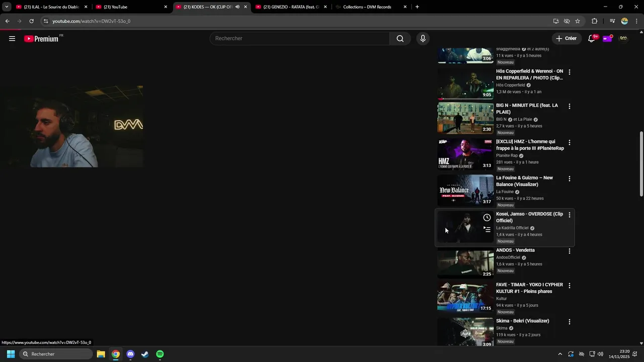Open Chrome profile avatar
644x362 pixels.
[624, 21]
